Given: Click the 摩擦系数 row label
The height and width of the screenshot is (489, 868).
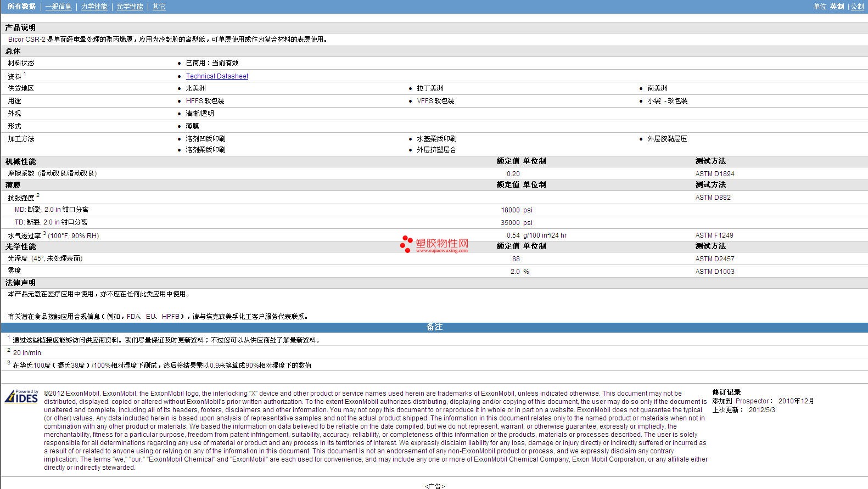Looking at the screenshot, I should (21, 173).
